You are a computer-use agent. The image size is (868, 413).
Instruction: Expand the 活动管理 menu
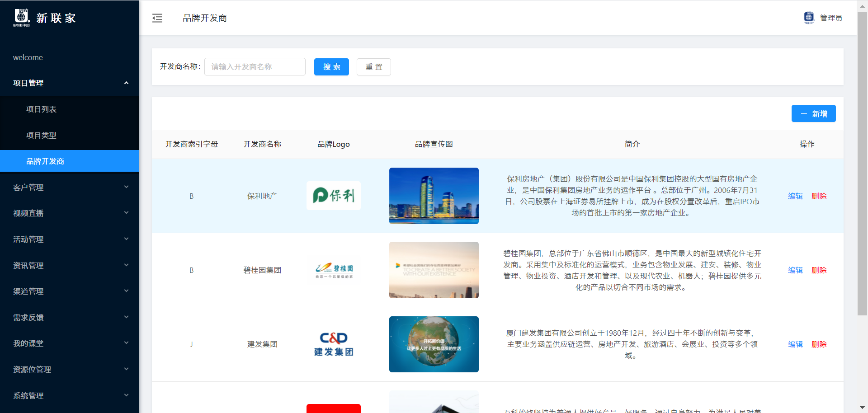pos(69,239)
